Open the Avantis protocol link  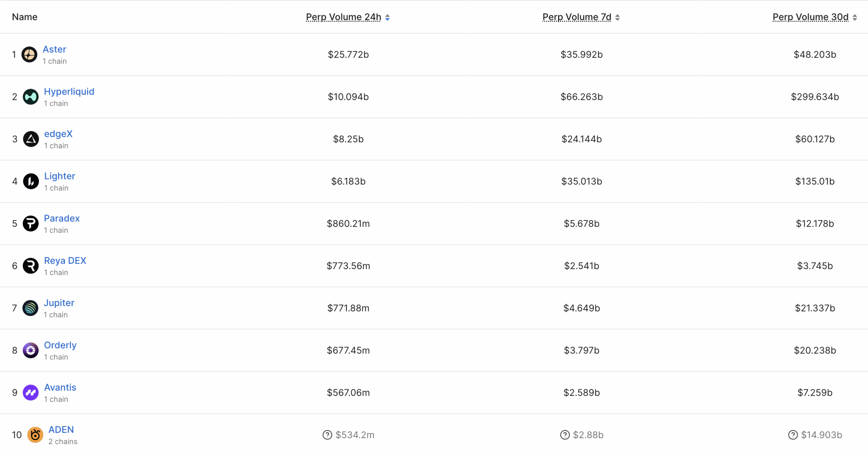[x=60, y=387]
